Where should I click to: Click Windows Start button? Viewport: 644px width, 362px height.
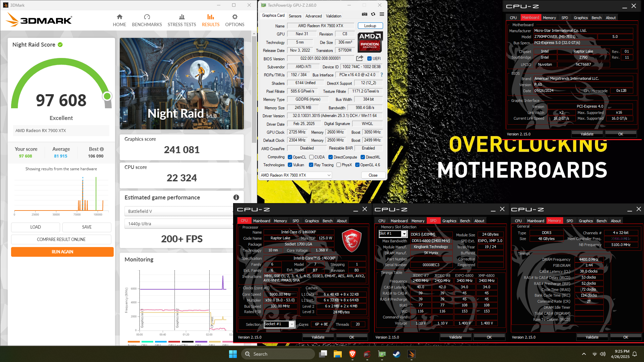233,354
